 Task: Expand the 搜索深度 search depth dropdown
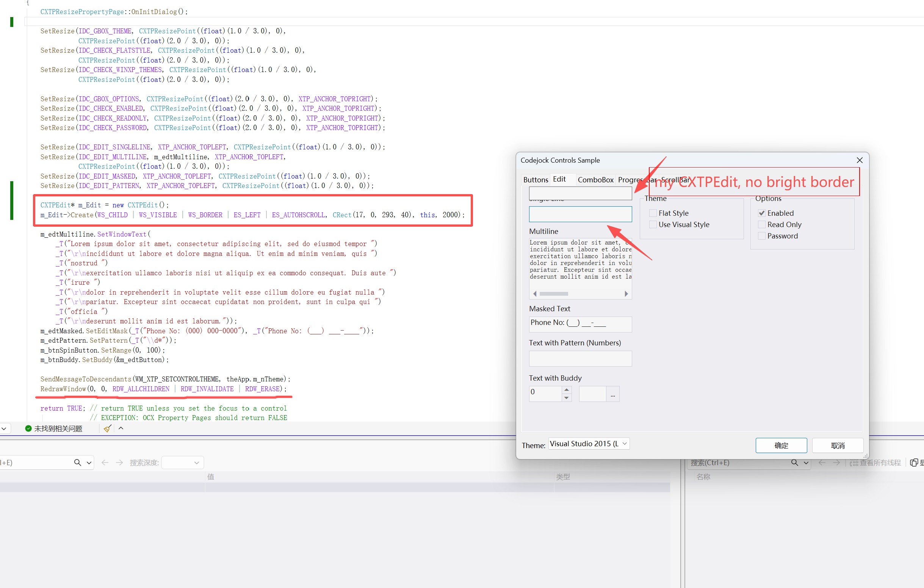pyautogui.click(x=196, y=463)
